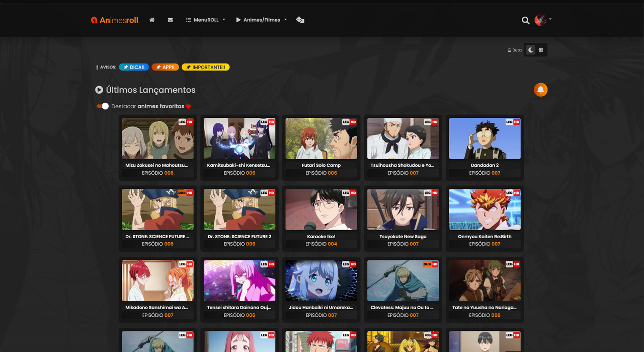
Task: Open Mizu Zokusei no Mahoutsu... thumbnail
Action: (x=157, y=138)
